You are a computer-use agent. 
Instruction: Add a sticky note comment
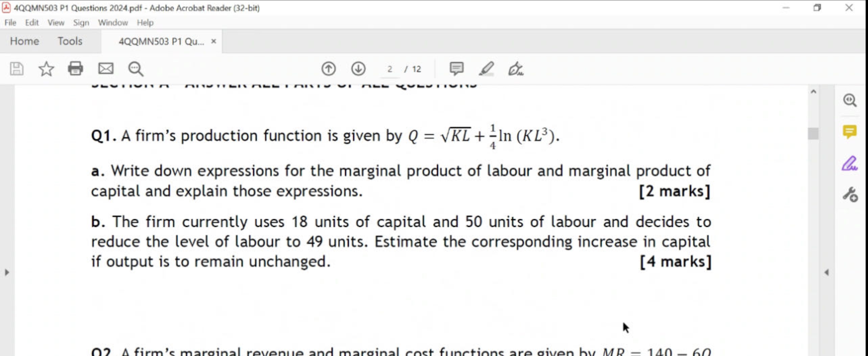pyautogui.click(x=456, y=69)
